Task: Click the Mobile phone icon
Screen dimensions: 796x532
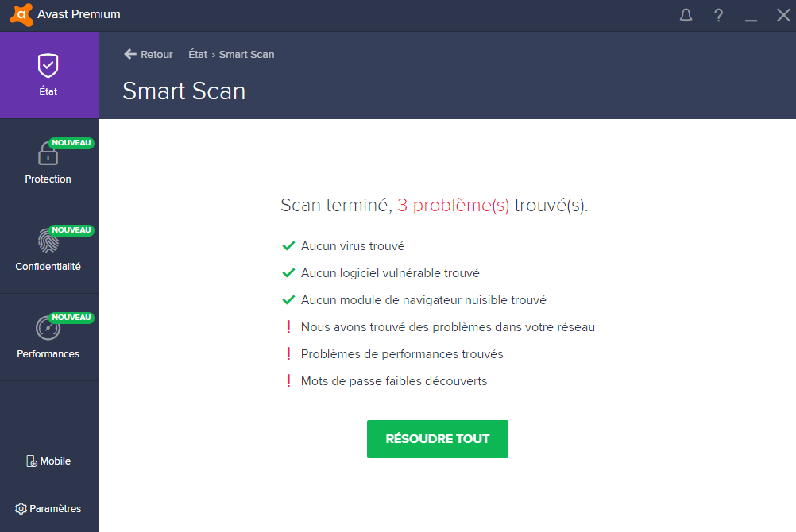Action: pyautogui.click(x=32, y=461)
